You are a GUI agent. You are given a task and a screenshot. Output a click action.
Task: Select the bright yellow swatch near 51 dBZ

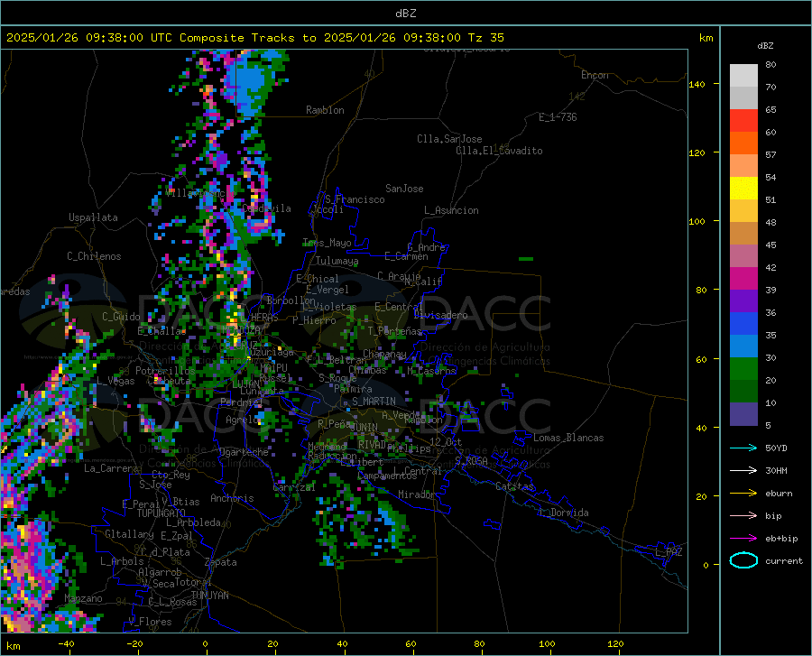coord(743,189)
